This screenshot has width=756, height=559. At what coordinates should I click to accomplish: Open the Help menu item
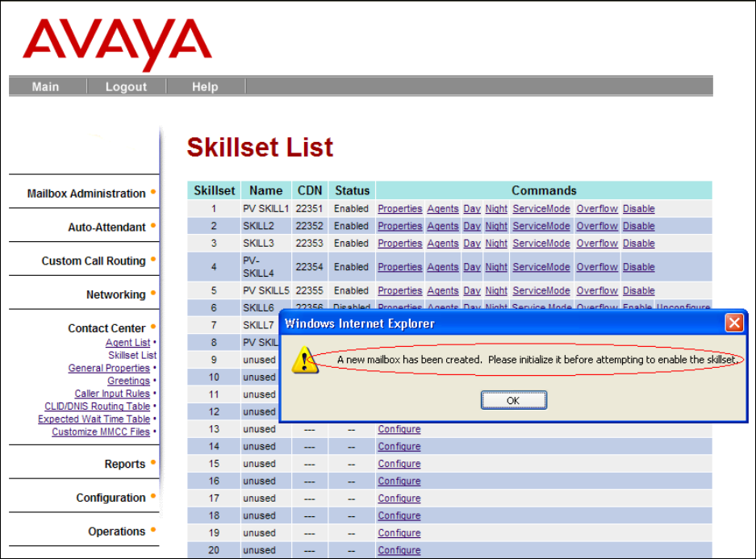tap(205, 87)
